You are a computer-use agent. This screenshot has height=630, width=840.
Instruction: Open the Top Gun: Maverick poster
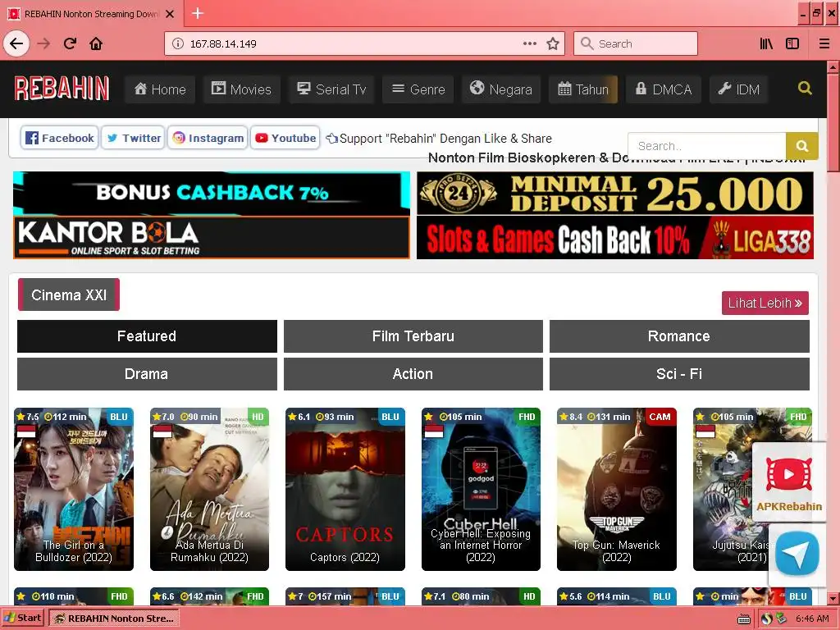pos(617,489)
